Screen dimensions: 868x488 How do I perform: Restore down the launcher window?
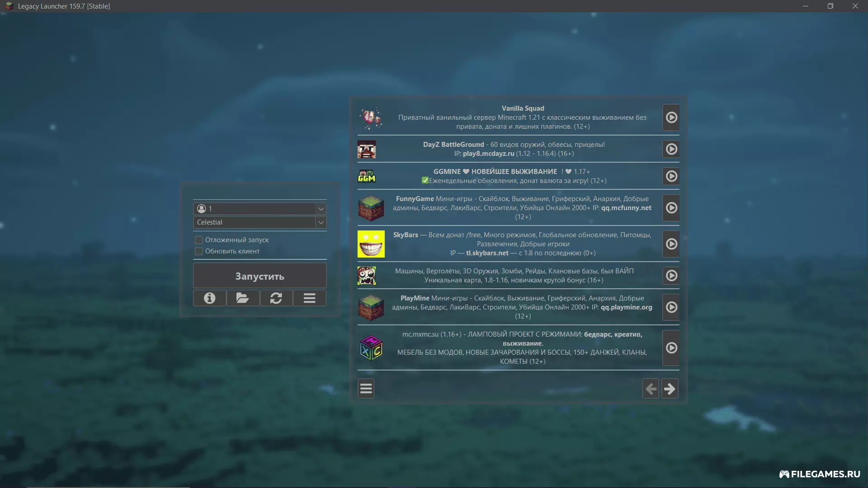[830, 6]
